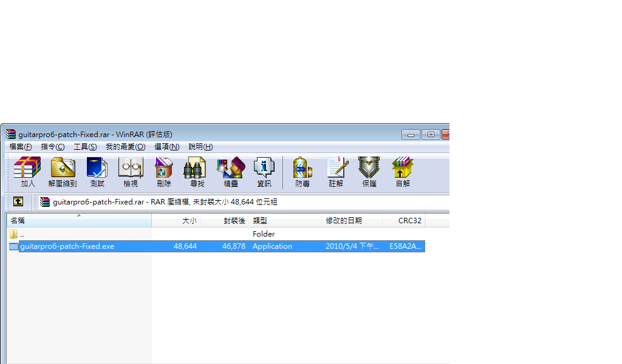Open the 尋找 (Find) binoculars tool
Screen dimensions: 622x364
pos(197,172)
